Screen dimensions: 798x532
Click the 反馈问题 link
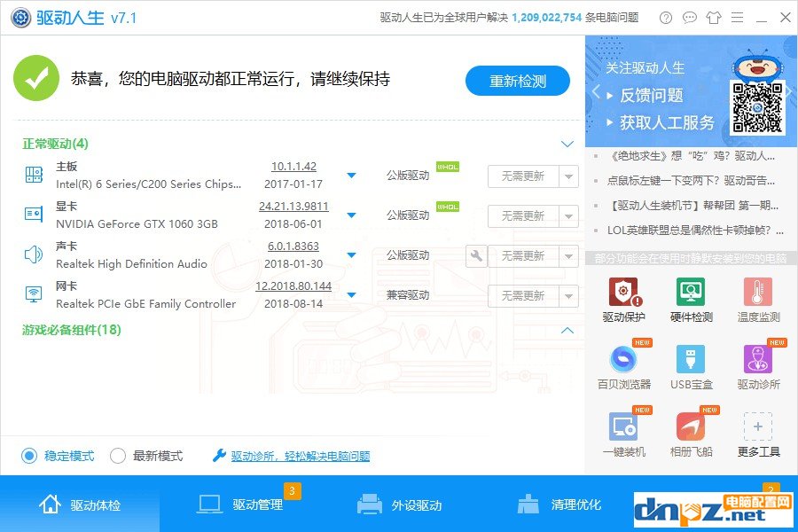tap(651, 95)
